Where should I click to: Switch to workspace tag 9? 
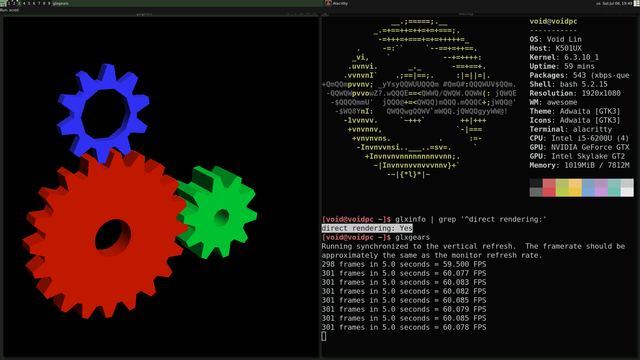(49, 3)
